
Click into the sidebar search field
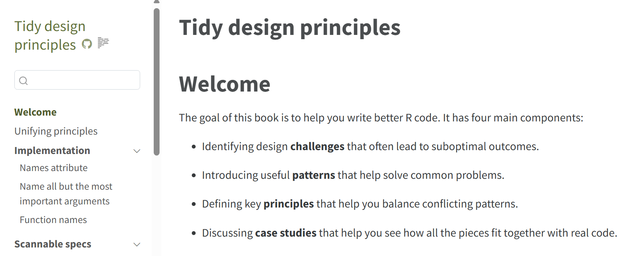point(77,80)
